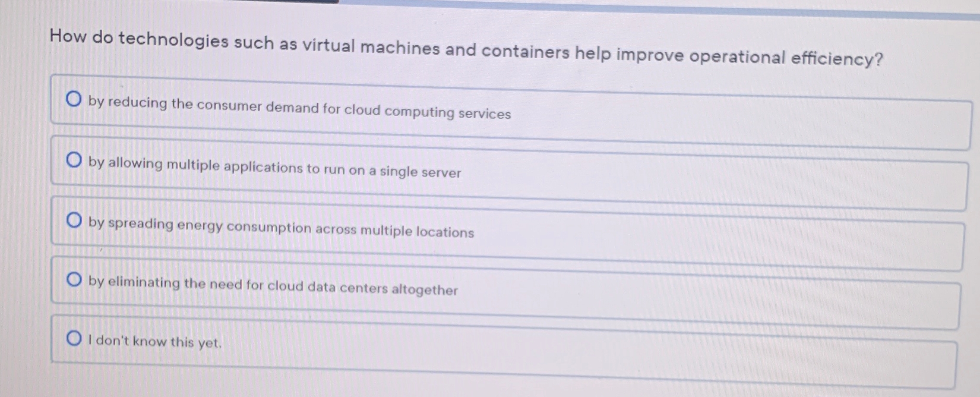Image resolution: width=980 pixels, height=397 pixels.
Task: Mark the I don't know this yet radio
Action: [x=75, y=339]
